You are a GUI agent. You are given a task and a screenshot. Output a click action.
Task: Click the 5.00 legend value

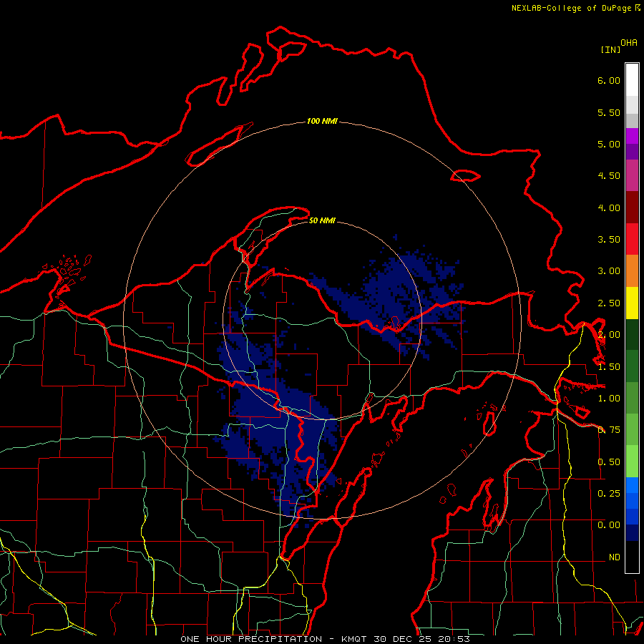(x=609, y=144)
